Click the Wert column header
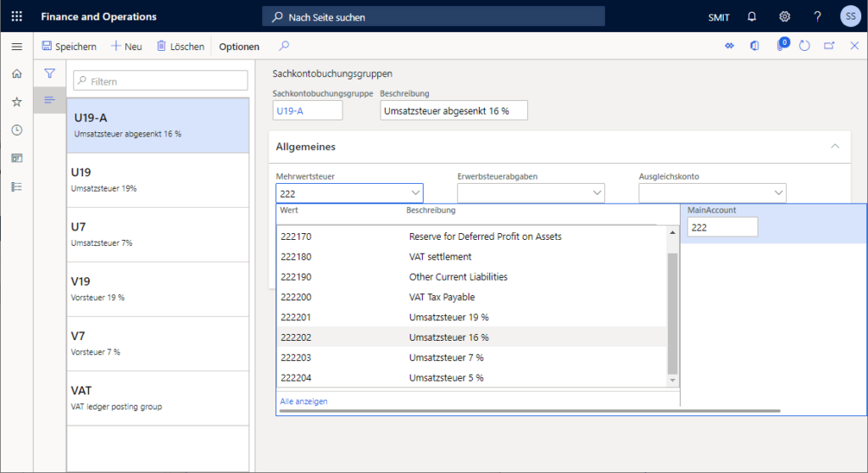Image resolution: width=868 pixels, height=473 pixels. [289, 210]
